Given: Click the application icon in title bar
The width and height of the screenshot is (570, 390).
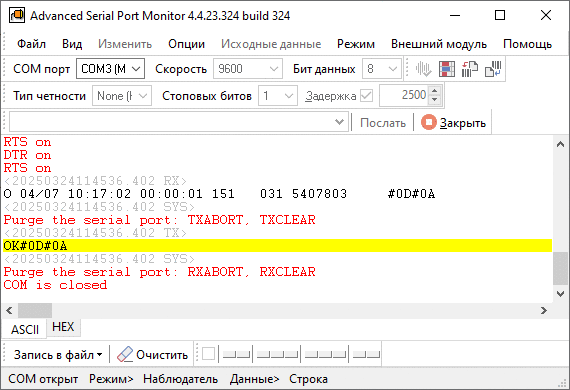Looking at the screenshot, I should pos(17,15).
